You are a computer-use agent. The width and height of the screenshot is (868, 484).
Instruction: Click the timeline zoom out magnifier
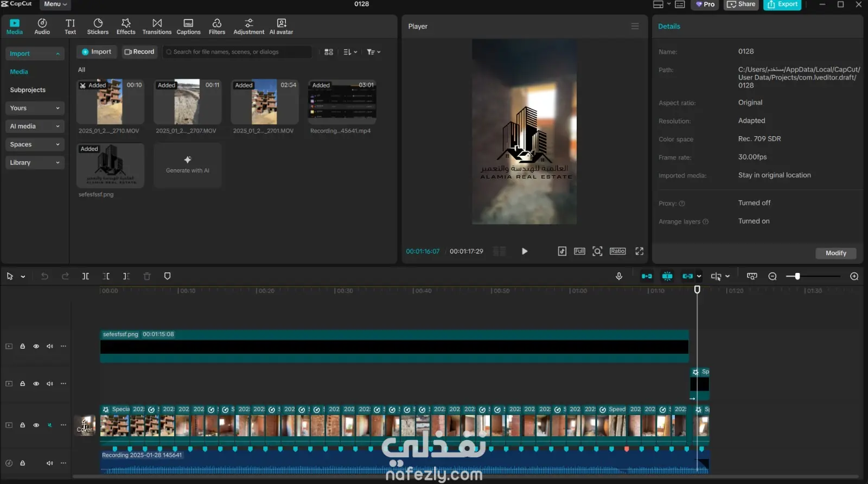point(773,276)
